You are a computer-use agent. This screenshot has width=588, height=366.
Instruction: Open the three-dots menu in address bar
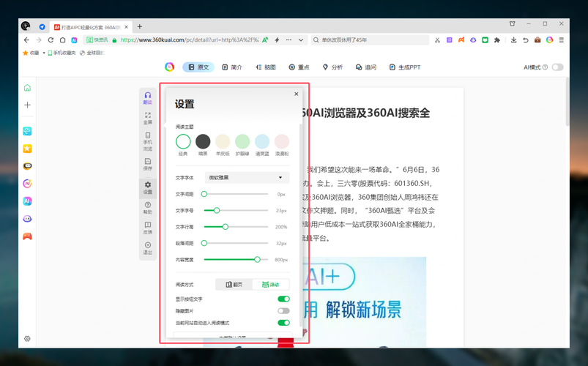click(x=289, y=40)
